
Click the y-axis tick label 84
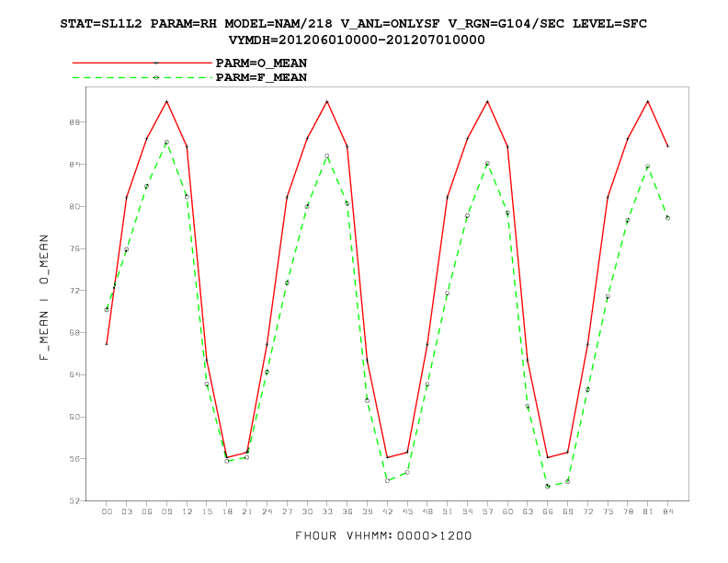(74, 165)
